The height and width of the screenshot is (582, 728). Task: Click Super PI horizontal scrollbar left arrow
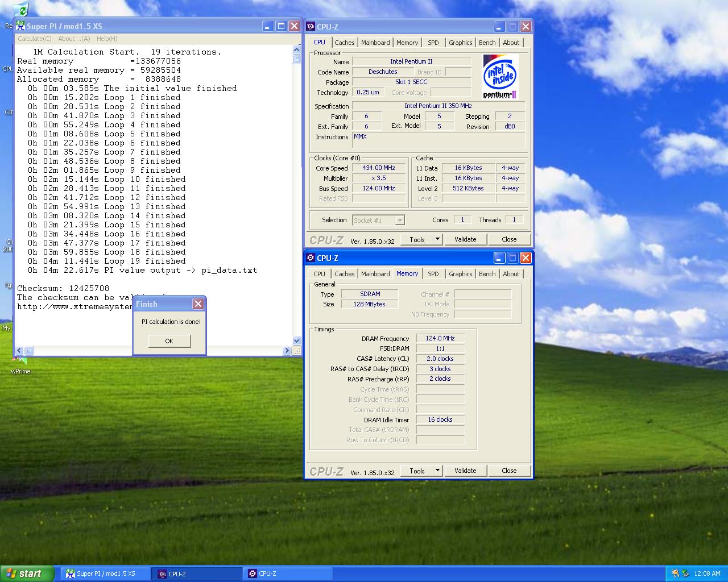coord(19,351)
